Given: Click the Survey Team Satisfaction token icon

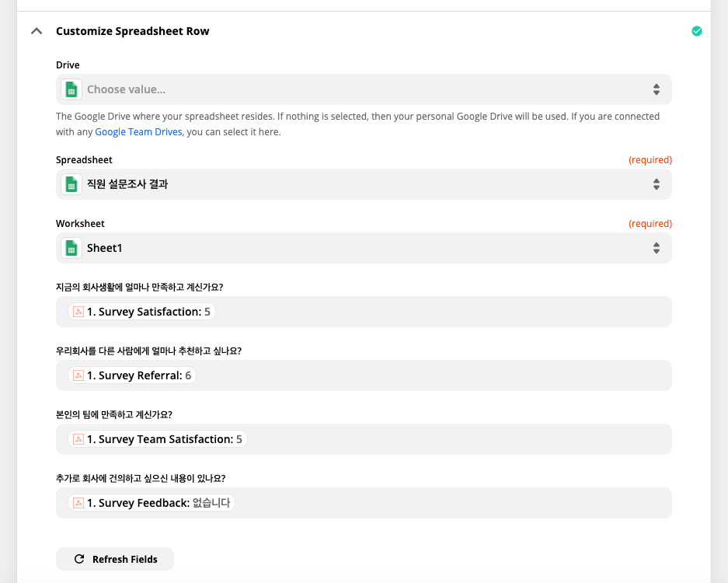Looking at the screenshot, I should click(x=78, y=439).
